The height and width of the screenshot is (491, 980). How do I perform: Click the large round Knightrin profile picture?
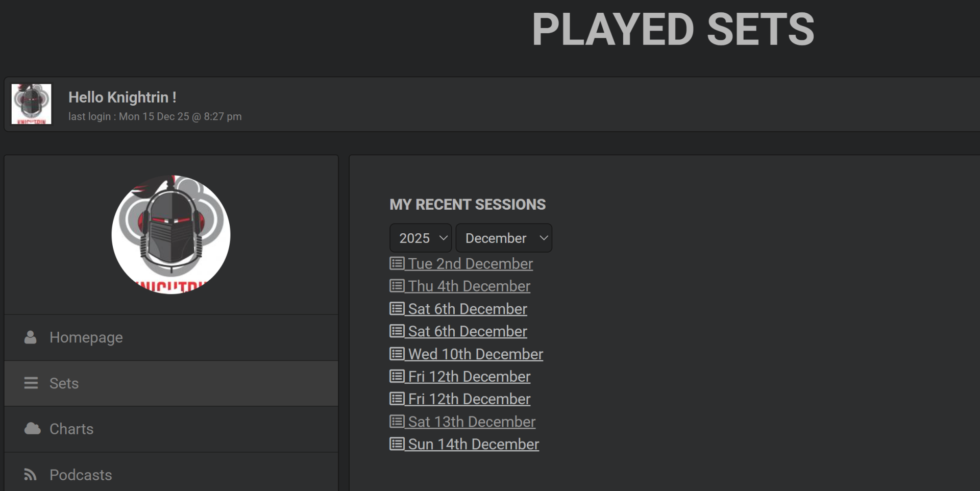pos(171,234)
